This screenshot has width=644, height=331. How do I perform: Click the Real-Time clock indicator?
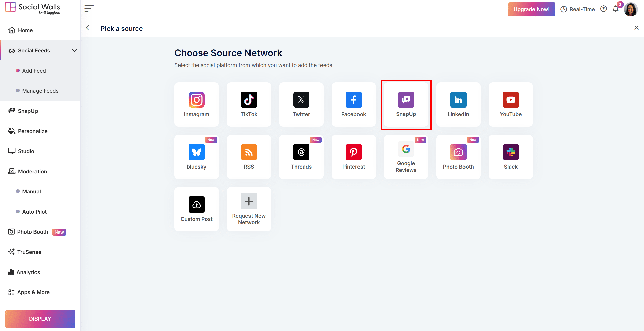point(578,9)
